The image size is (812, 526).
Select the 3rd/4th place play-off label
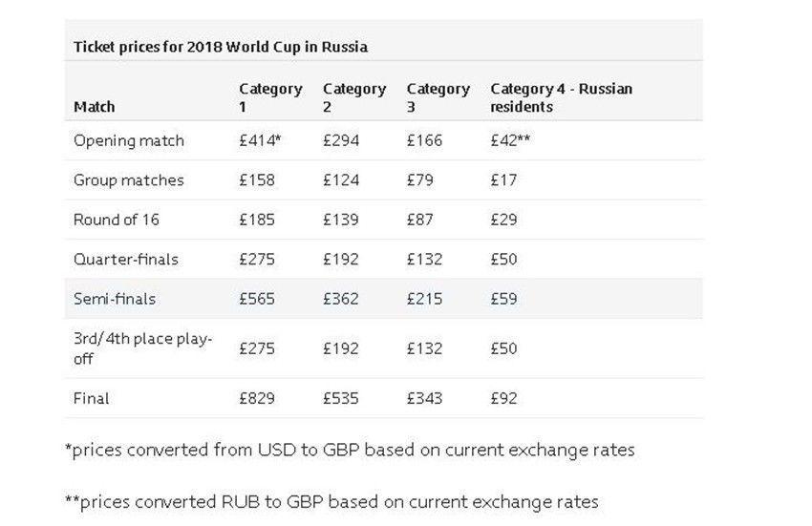143,348
